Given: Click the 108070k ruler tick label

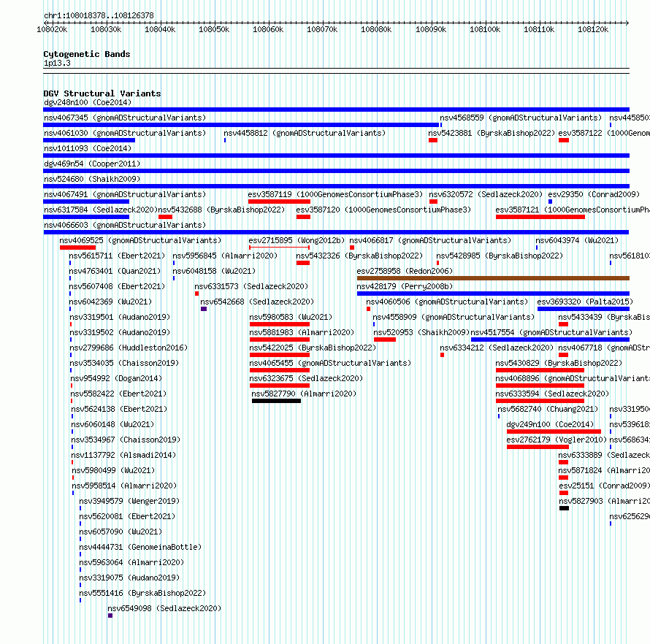Looking at the screenshot, I should point(322,30).
